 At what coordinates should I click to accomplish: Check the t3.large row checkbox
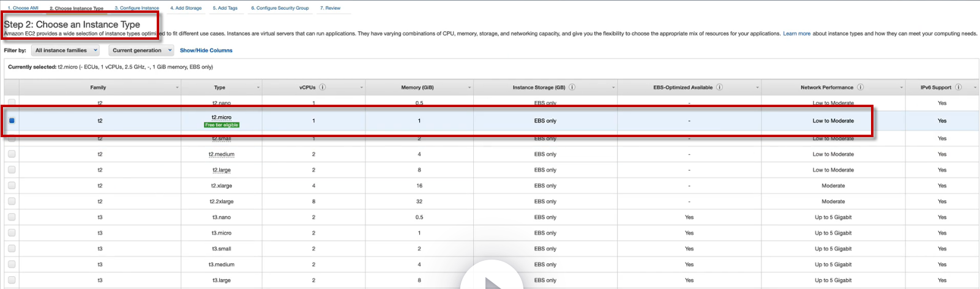(x=12, y=280)
